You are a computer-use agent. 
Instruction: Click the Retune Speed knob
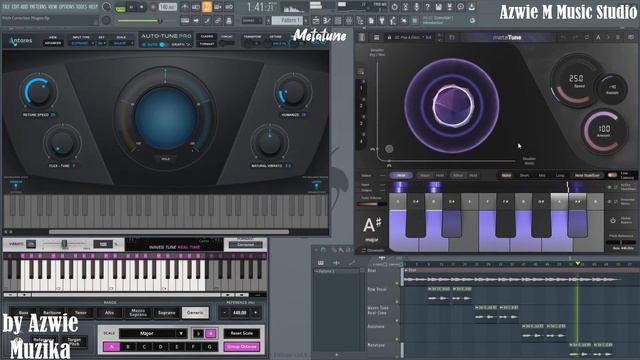39,92
